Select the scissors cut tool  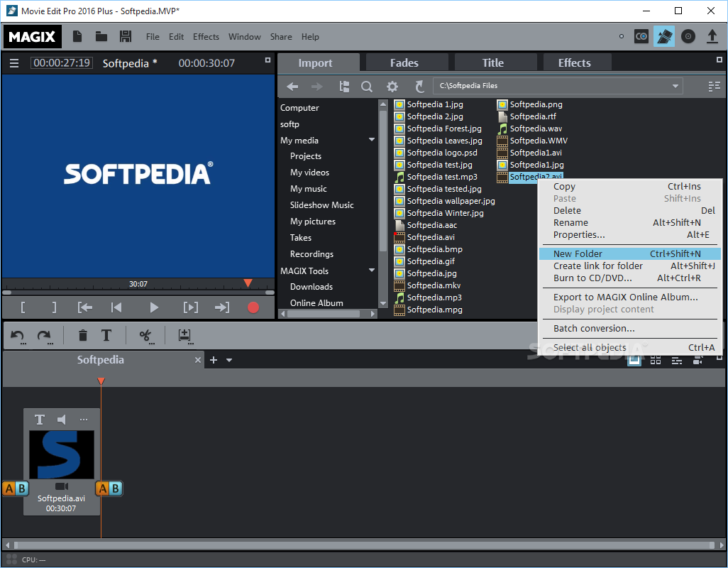(146, 335)
